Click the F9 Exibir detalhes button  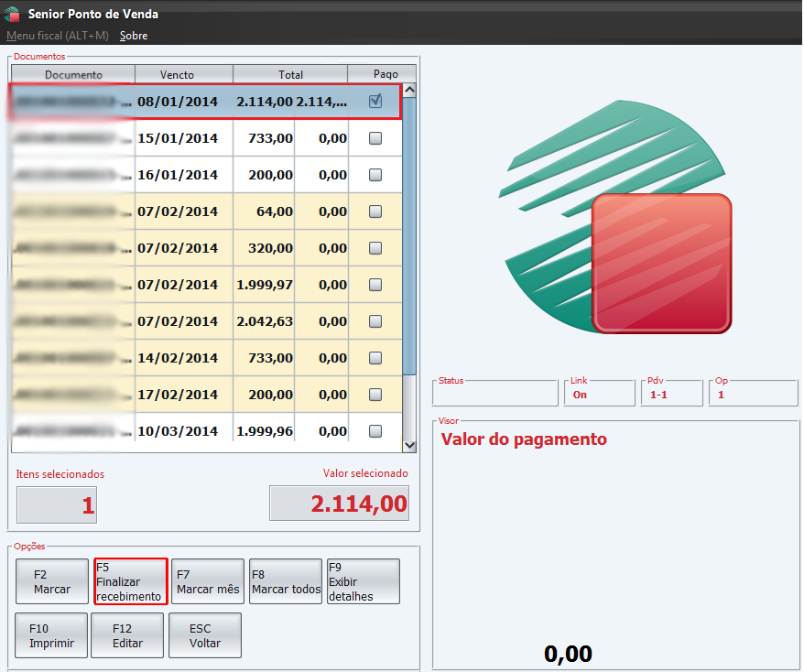[x=364, y=581]
